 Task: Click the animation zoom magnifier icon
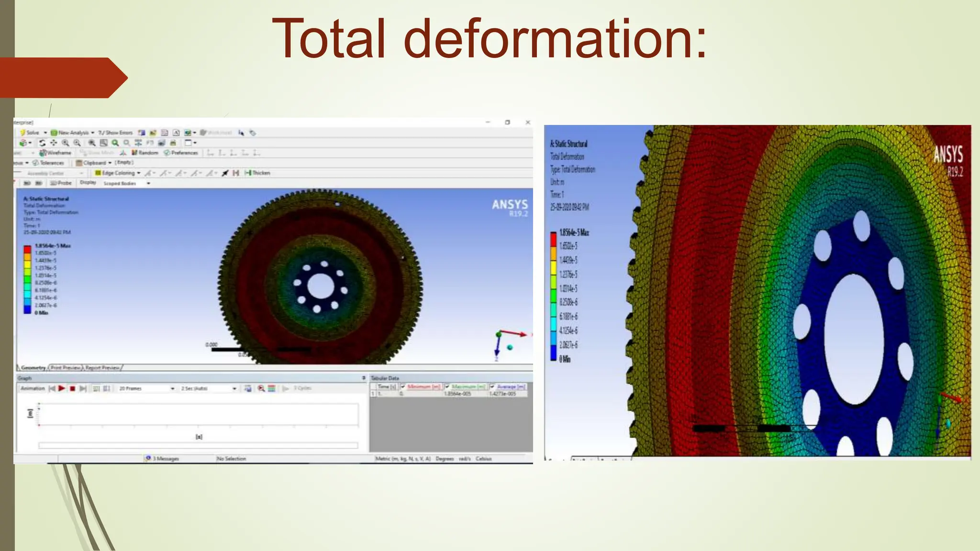(x=261, y=388)
